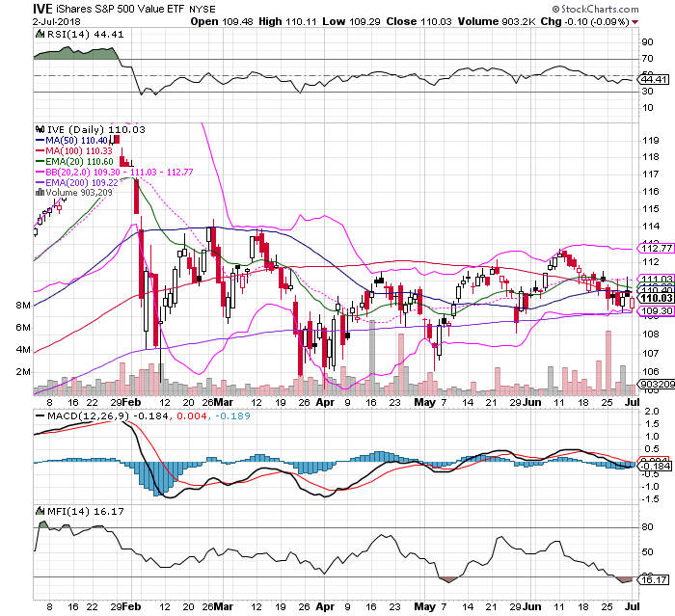Click the Apr label on price panel date axis
This screenshot has width=675, height=616.
325,403
